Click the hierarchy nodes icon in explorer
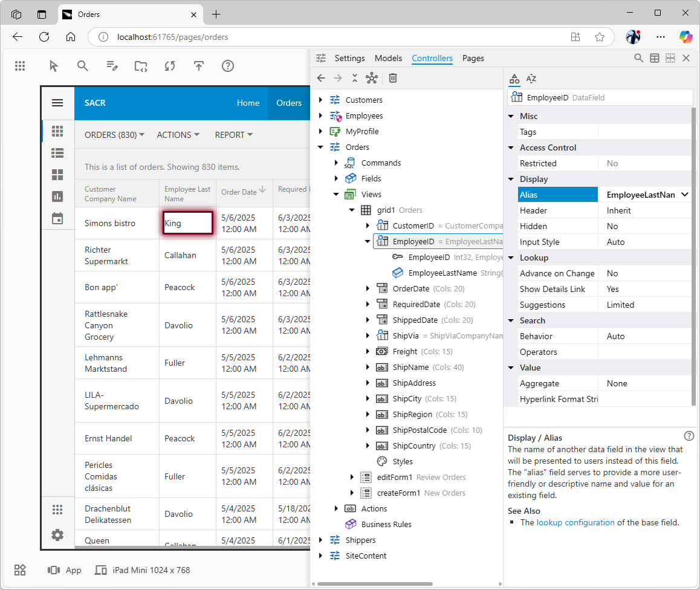Image resolution: width=700 pixels, height=590 pixels. [x=371, y=78]
